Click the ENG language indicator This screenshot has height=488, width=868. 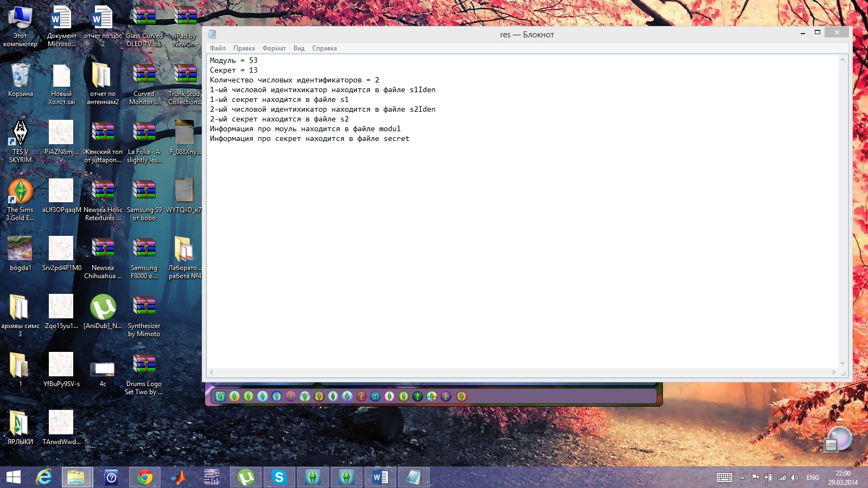point(813,478)
